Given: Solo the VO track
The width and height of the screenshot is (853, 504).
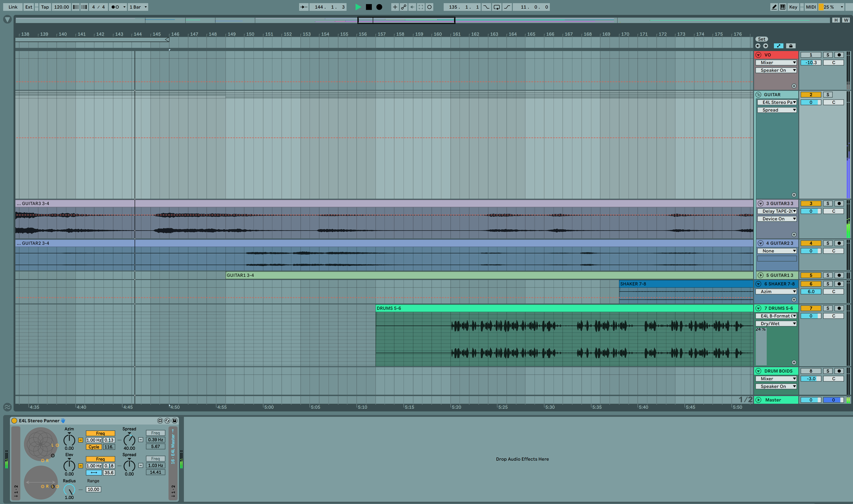Looking at the screenshot, I should click(827, 55).
